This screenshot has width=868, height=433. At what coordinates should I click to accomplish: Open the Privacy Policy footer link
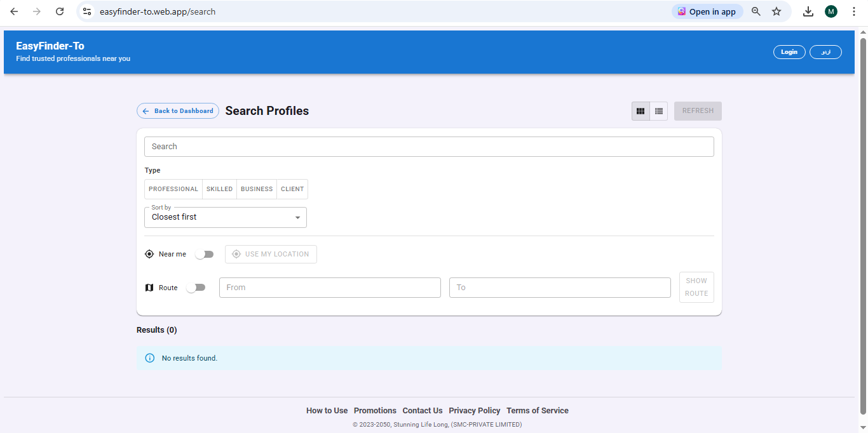[x=475, y=411]
